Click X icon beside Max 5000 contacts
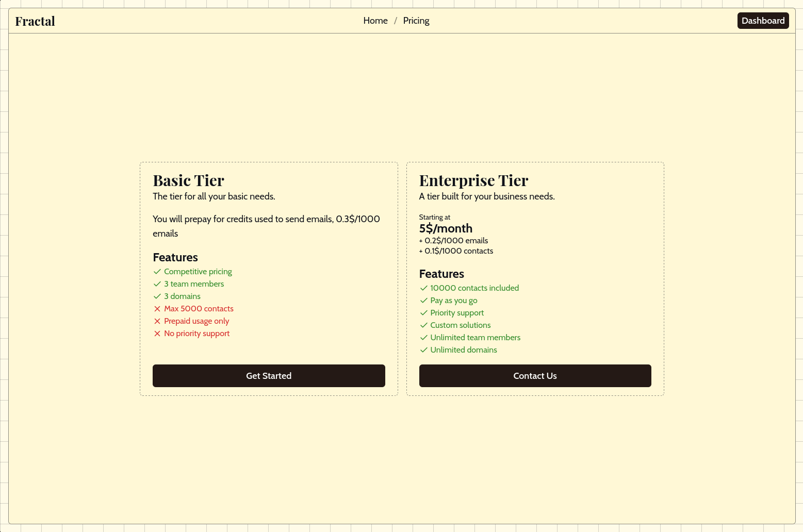Image resolution: width=803 pixels, height=532 pixels. click(157, 309)
